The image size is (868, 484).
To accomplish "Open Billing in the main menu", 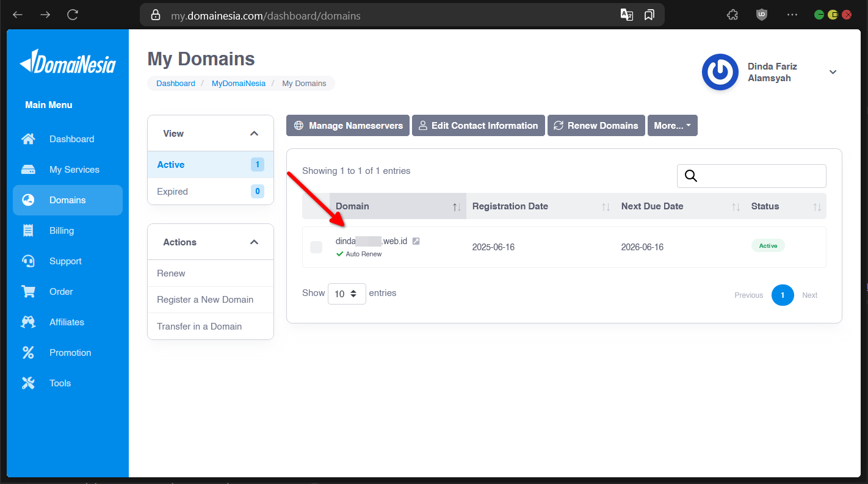I will pyautogui.click(x=61, y=231).
